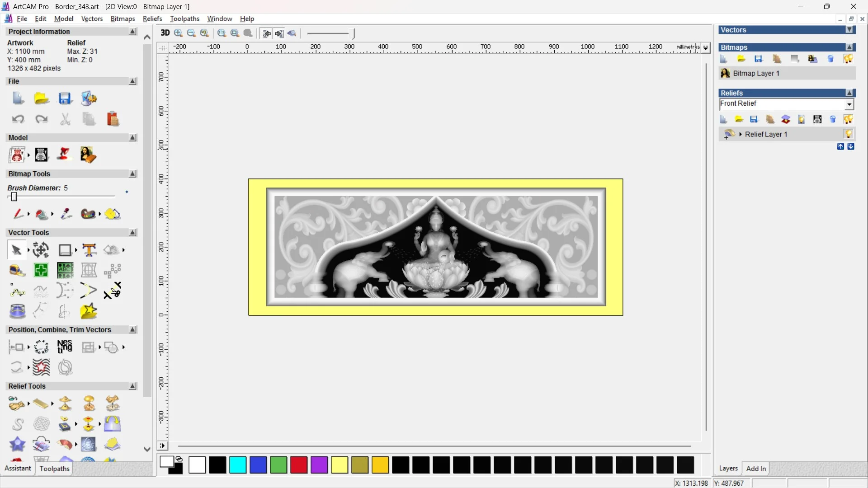This screenshot has height=488, width=868.
Task: Click the Zoom In magnifier icon
Action: point(178,33)
